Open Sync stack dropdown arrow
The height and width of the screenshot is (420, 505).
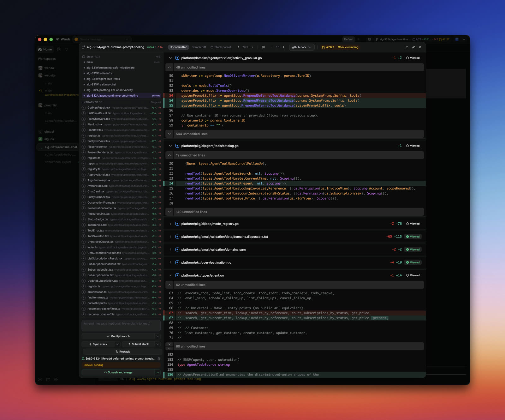click(117, 344)
